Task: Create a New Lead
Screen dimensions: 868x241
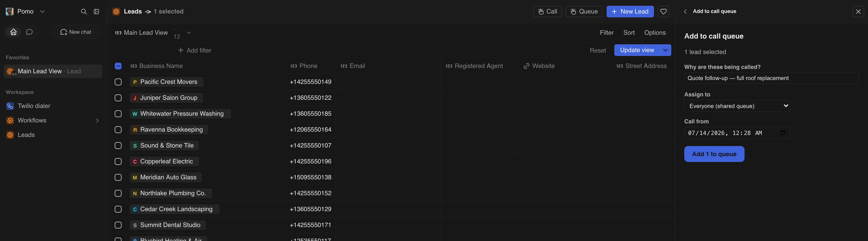Action: click(630, 11)
